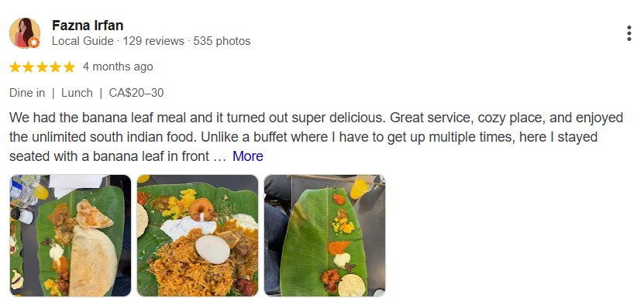Click the 535 photos count text

click(x=222, y=41)
